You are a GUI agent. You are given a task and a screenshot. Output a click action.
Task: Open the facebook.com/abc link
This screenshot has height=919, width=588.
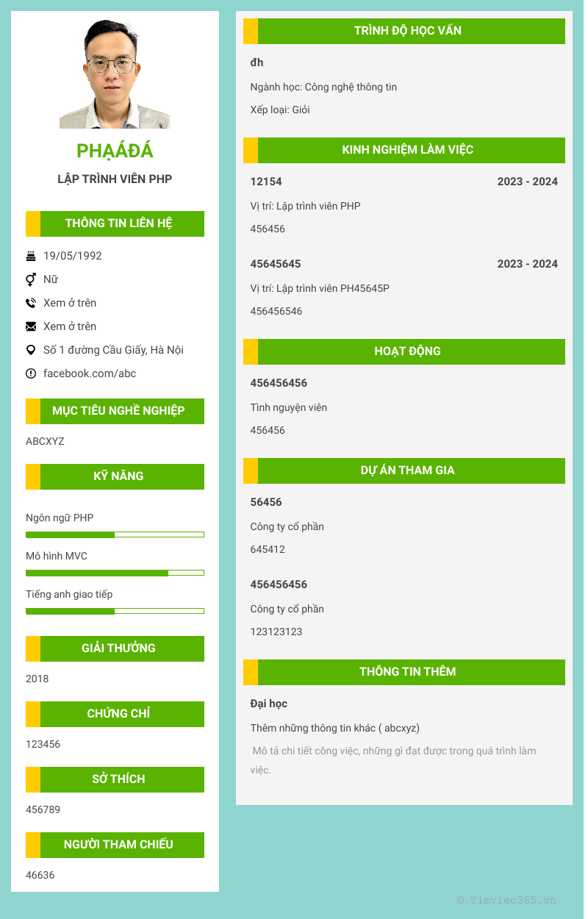click(x=90, y=373)
